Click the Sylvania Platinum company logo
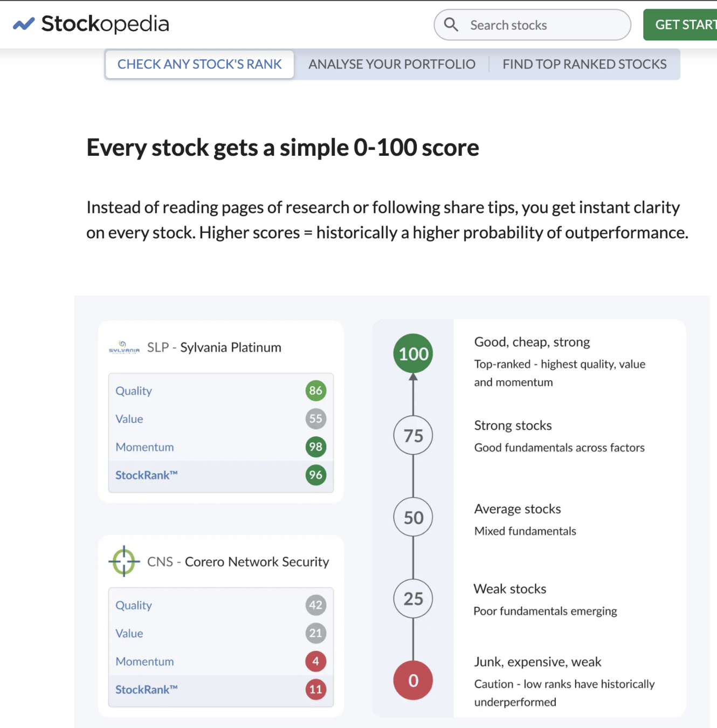Viewport: 717px width, 728px height. click(124, 347)
